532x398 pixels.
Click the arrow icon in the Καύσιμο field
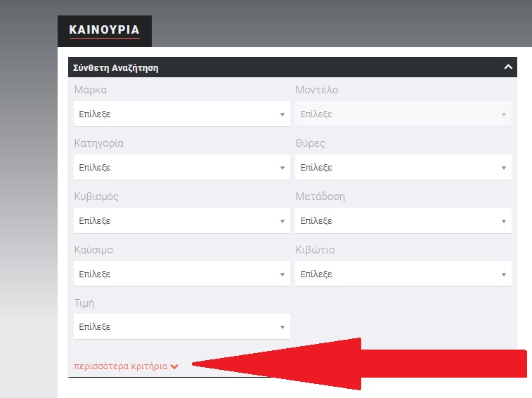pos(282,274)
